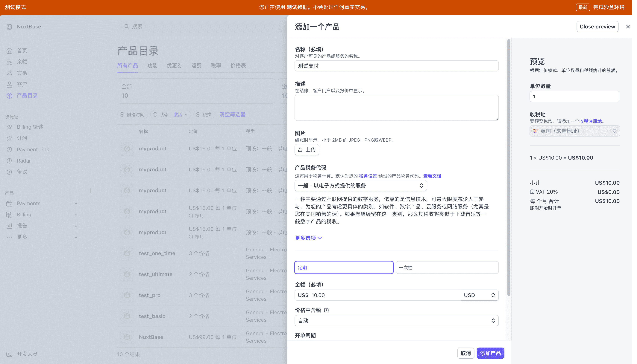Viewport: 637px width, 364px height.
Task: Click clock icon beside 争议
Action: (9, 172)
